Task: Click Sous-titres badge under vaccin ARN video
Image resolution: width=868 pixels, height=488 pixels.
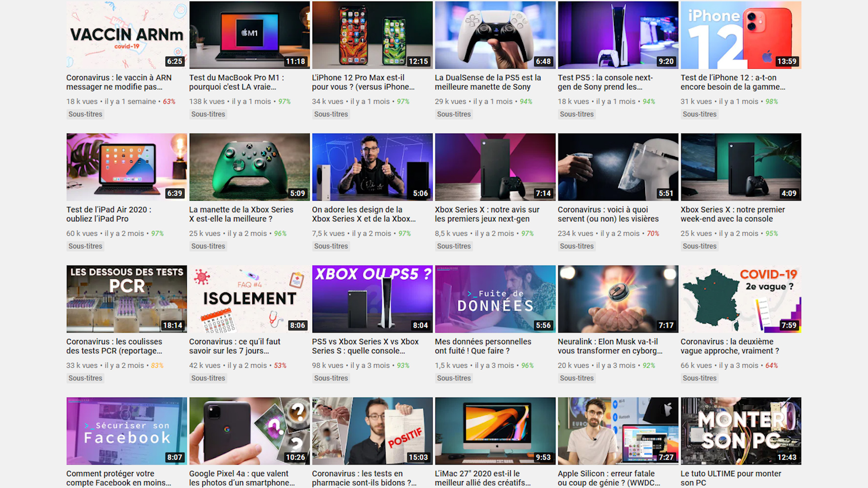Action: click(85, 114)
